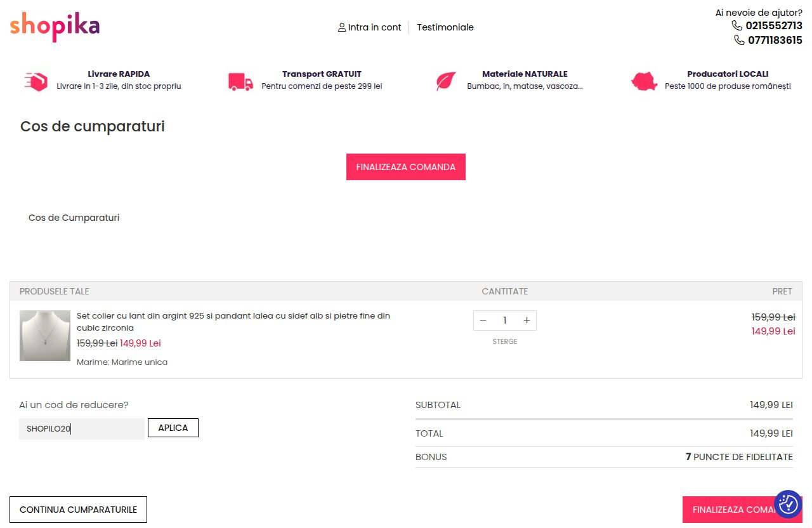Screen dimensions: 812x528
Task: Click the PRET column header
Action: click(x=782, y=291)
